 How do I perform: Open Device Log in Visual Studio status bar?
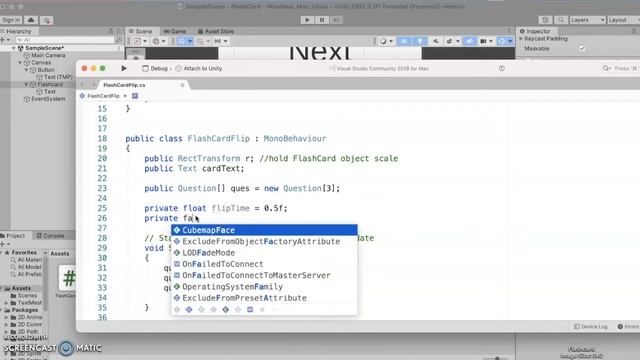(591, 327)
